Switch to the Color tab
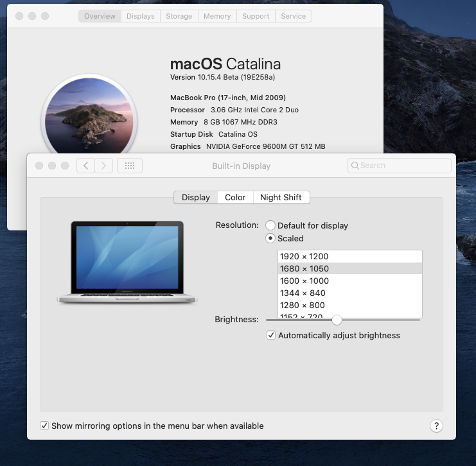The image size is (476, 466). pyautogui.click(x=235, y=198)
